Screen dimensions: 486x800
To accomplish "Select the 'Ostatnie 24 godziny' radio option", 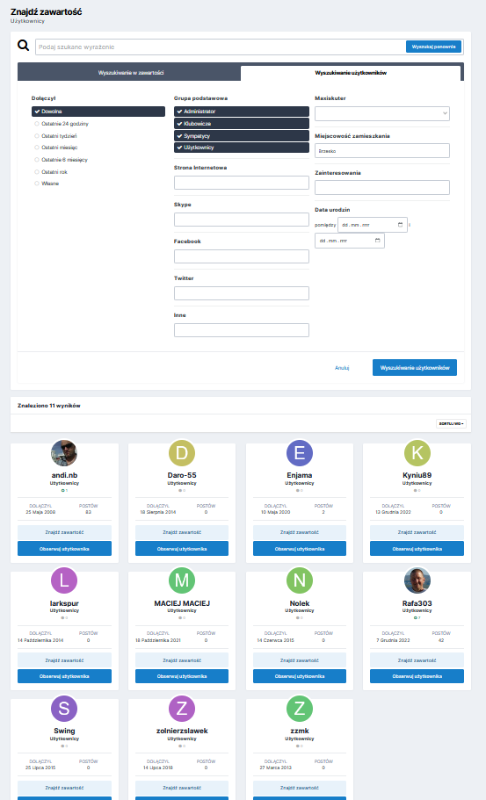I will (x=37, y=123).
